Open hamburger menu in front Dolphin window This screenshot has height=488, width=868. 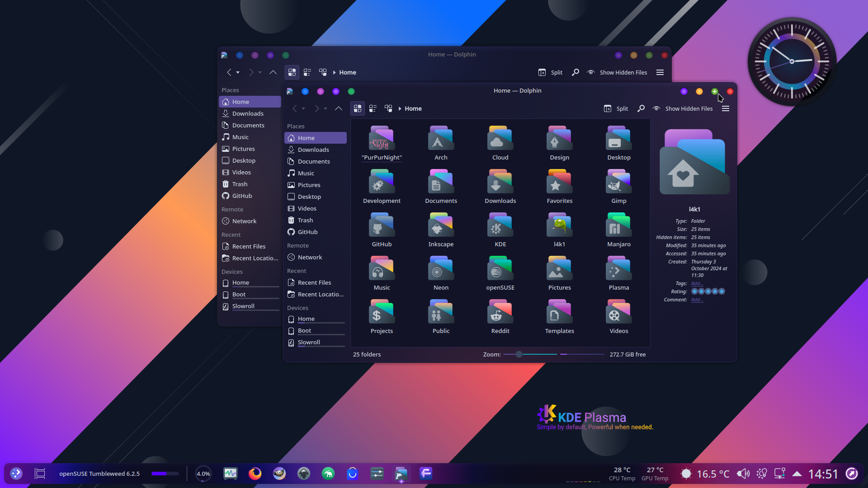point(726,108)
